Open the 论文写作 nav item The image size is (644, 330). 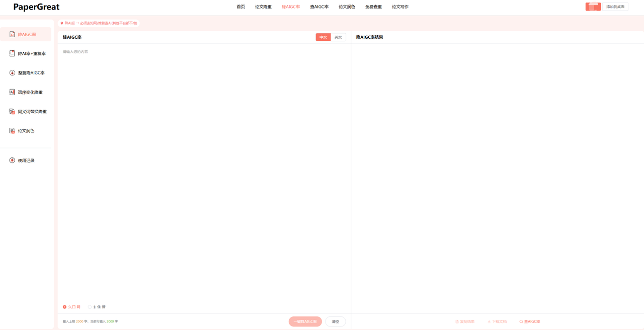click(400, 7)
